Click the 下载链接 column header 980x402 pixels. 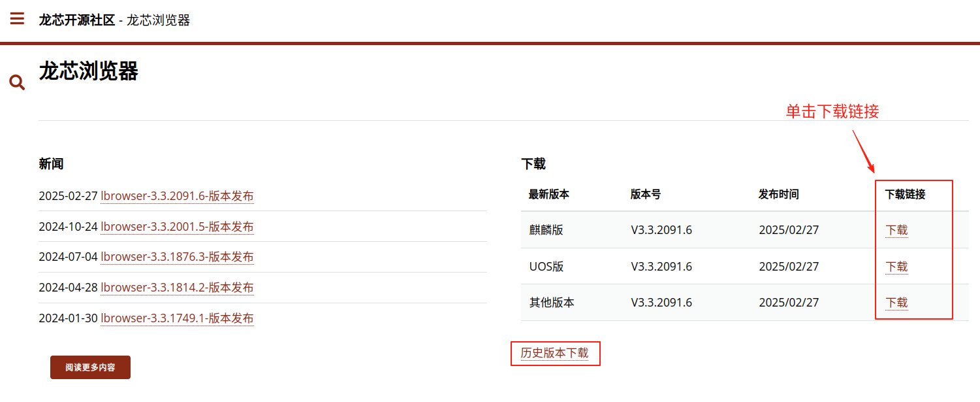point(905,194)
